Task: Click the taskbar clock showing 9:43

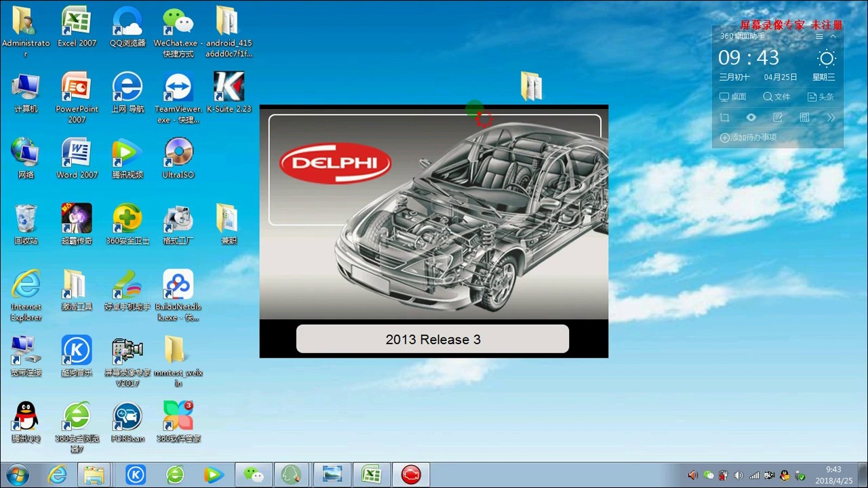Action: (x=833, y=474)
